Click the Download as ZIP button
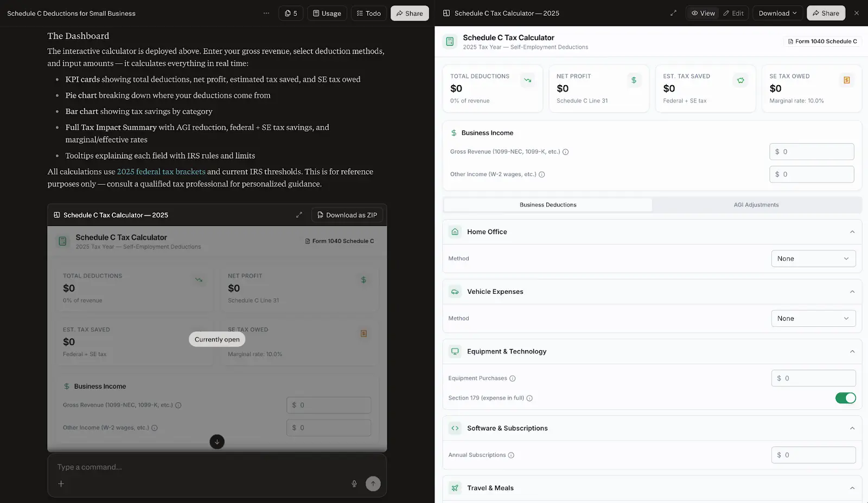 click(x=347, y=215)
